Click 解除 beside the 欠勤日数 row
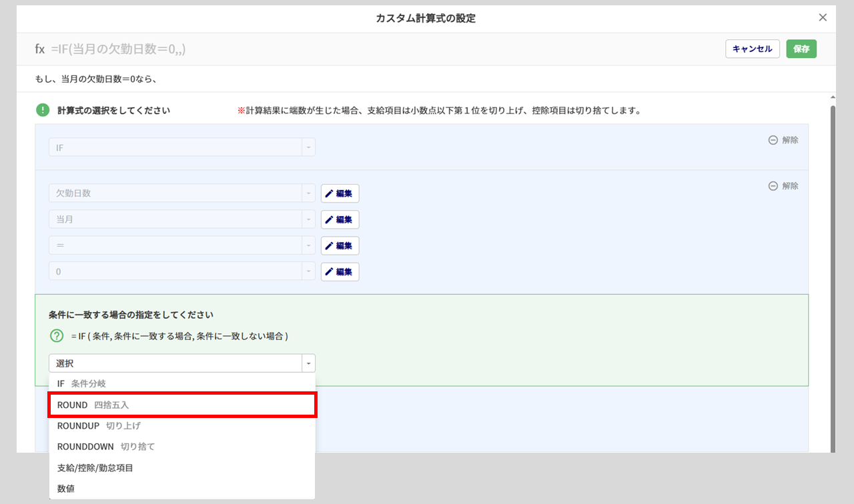 (x=783, y=186)
